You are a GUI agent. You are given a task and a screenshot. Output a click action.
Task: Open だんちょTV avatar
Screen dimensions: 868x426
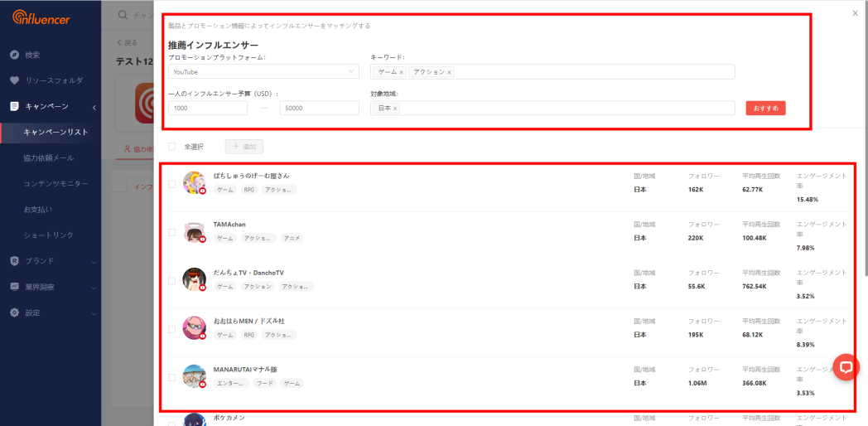point(195,280)
